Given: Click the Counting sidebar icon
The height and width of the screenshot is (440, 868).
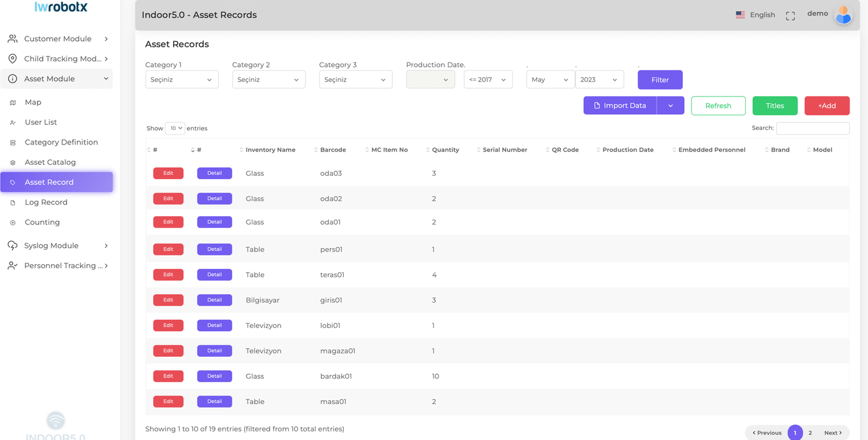Looking at the screenshot, I should 13,223.
